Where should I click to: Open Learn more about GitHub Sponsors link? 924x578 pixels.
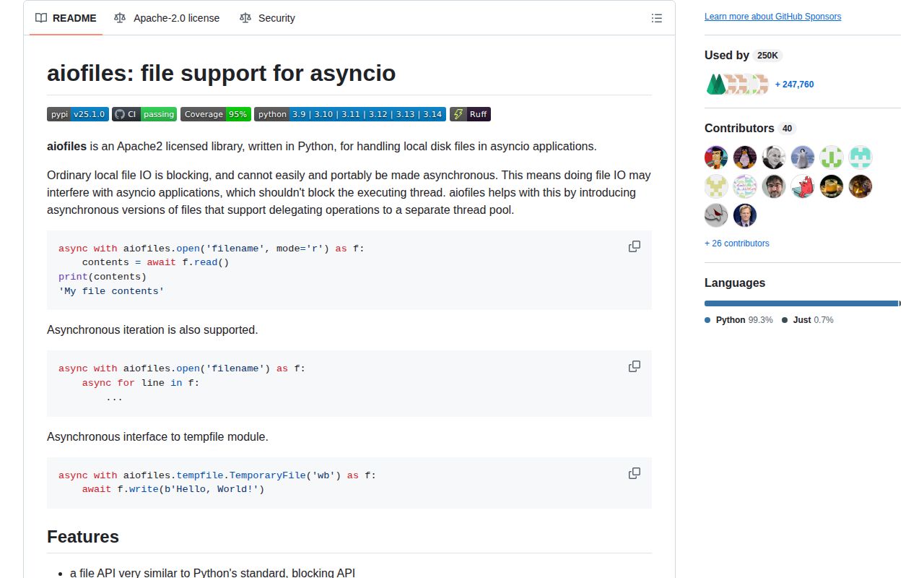(772, 17)
